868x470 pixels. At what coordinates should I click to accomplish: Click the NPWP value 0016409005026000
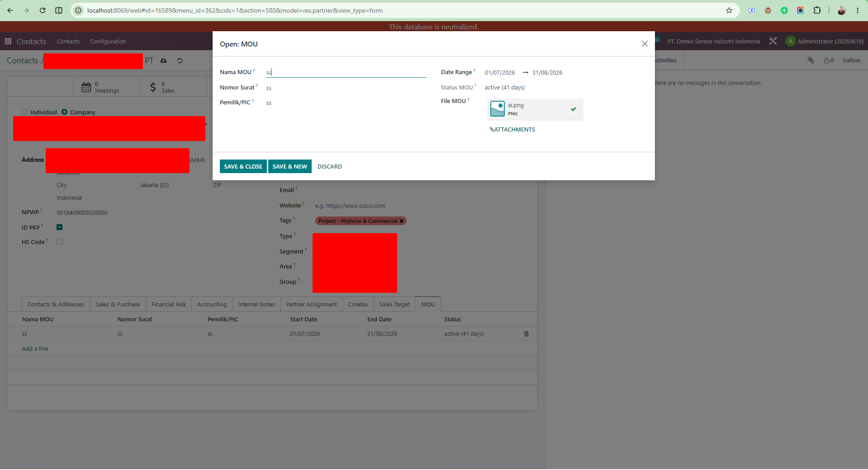coord(82,213)
